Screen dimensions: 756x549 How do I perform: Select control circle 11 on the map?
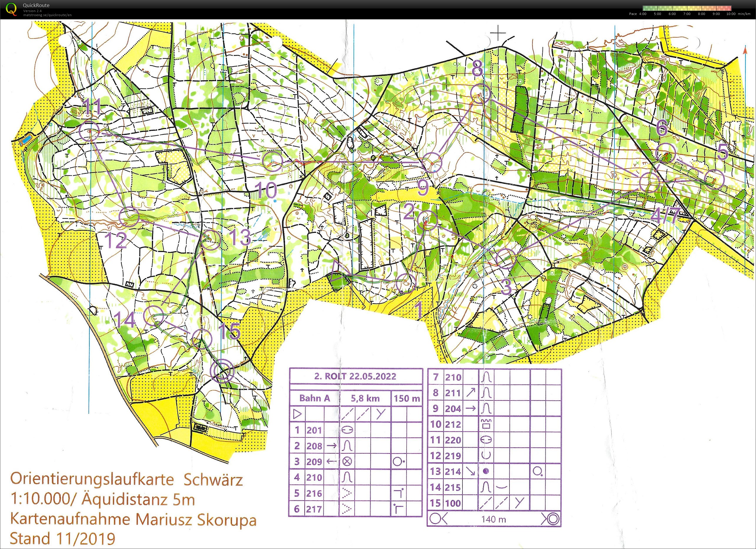[x=90, y=131]
